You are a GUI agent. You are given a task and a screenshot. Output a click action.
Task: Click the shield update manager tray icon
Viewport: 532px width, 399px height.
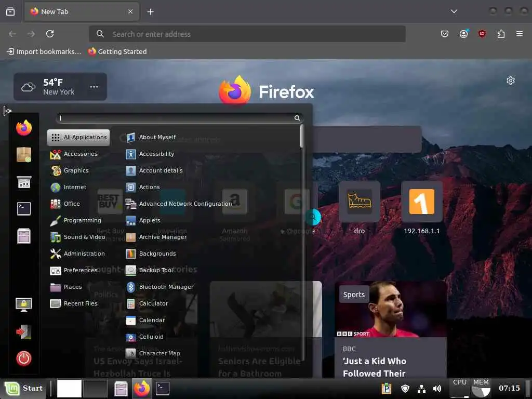tap(405, 389)
